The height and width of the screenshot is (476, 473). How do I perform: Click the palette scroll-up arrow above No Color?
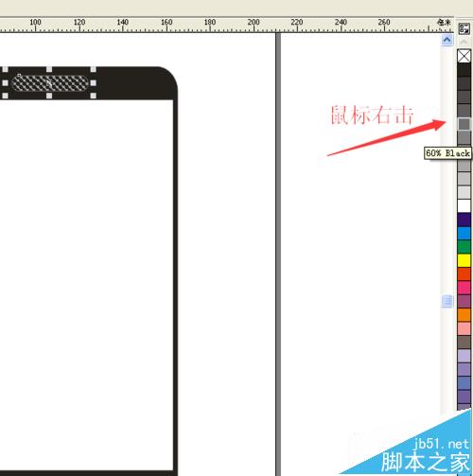tap(464, 42)
